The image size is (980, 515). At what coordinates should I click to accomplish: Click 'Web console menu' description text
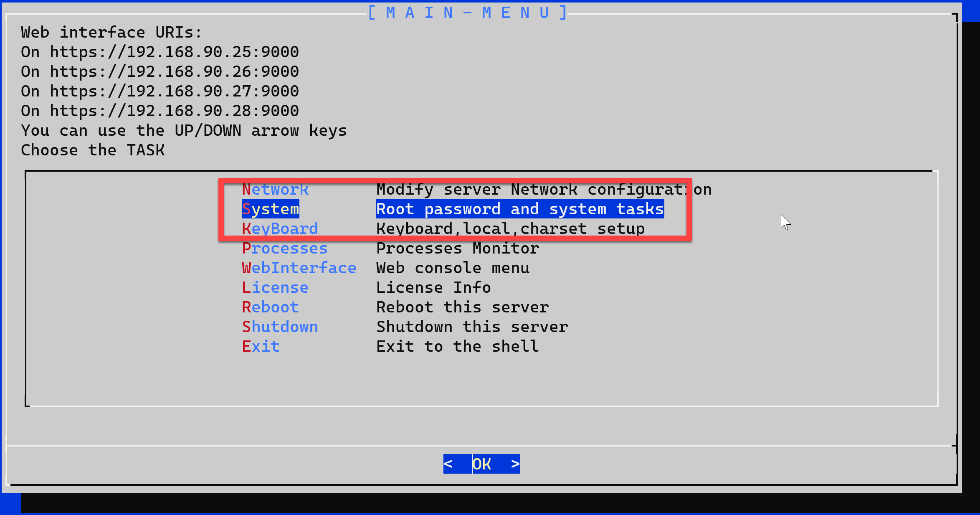click(x=453, y=268)
